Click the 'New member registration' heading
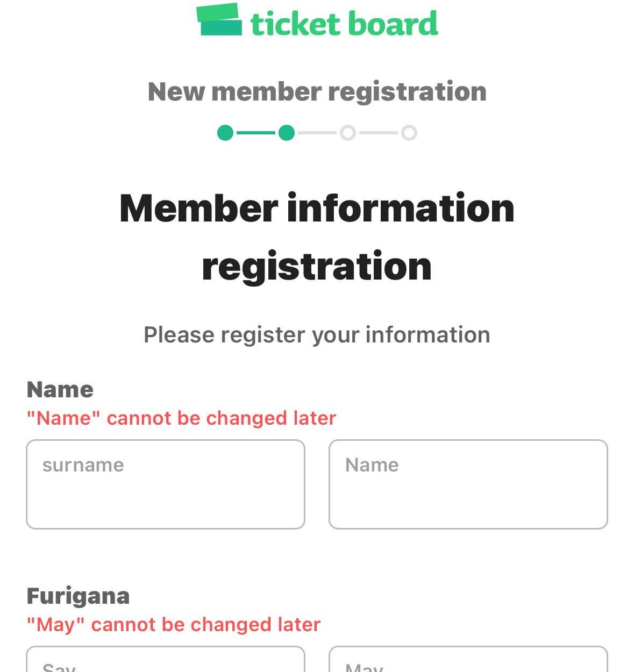 pos(317,91)
